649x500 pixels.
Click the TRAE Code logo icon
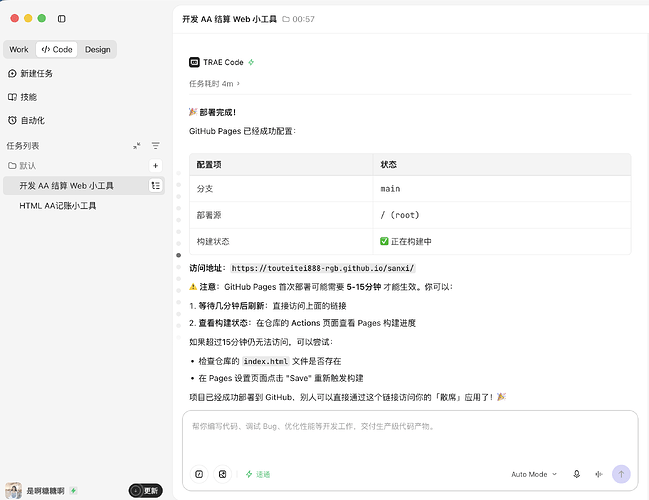[194, 62]
